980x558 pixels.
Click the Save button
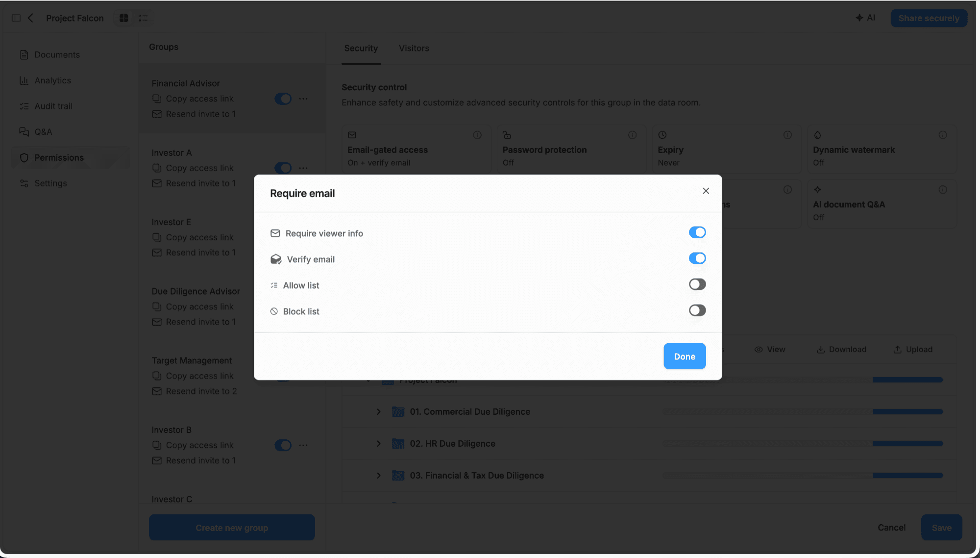coord(941,528)
